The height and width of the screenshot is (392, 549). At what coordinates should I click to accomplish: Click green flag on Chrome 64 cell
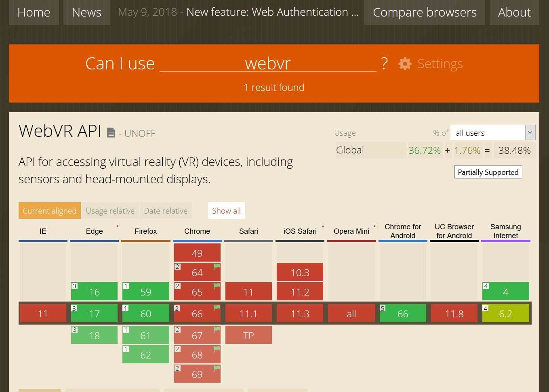217,266
